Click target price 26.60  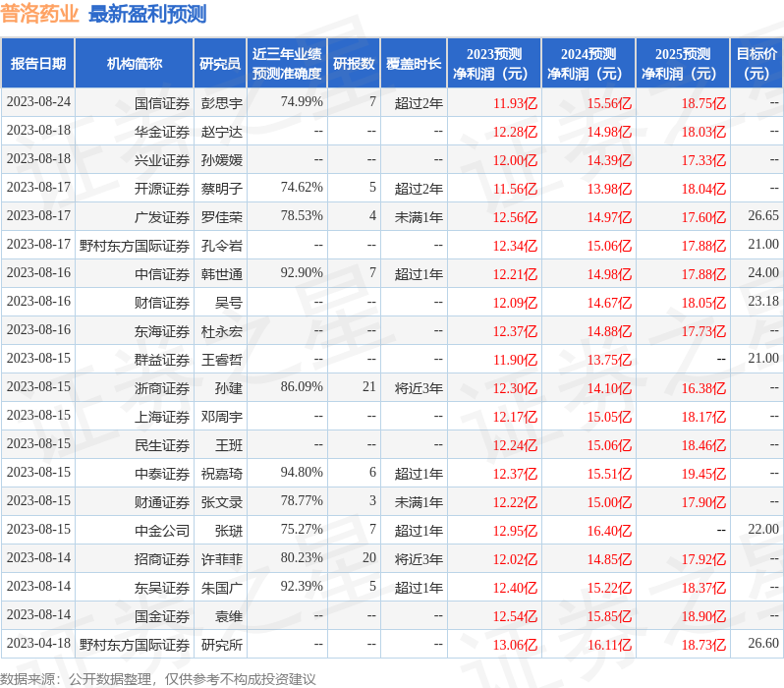[x=763, y=643]
